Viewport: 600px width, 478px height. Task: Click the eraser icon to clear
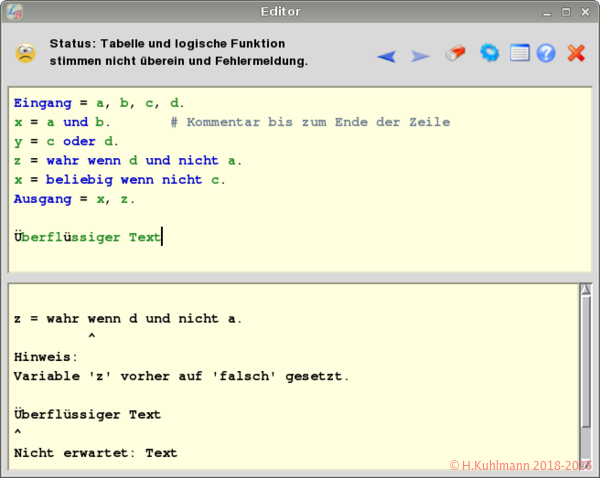pos(455,53)
